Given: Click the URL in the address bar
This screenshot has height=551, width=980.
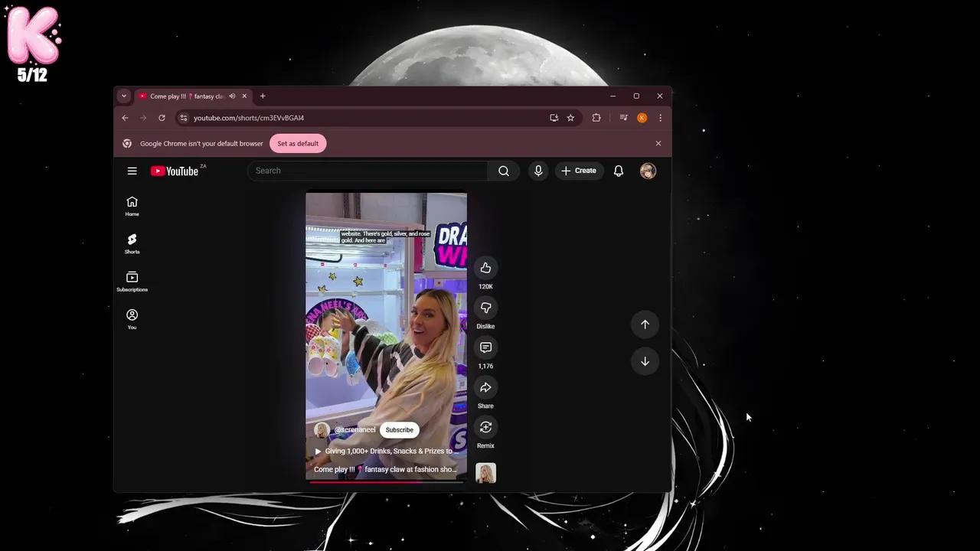Looking at the screenshot, I should (x=249, y=118).
